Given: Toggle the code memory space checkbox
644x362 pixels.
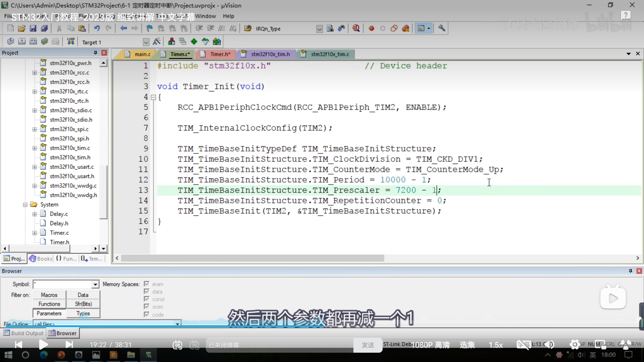Looking at the screenshot, I should [x=147, y=314].
